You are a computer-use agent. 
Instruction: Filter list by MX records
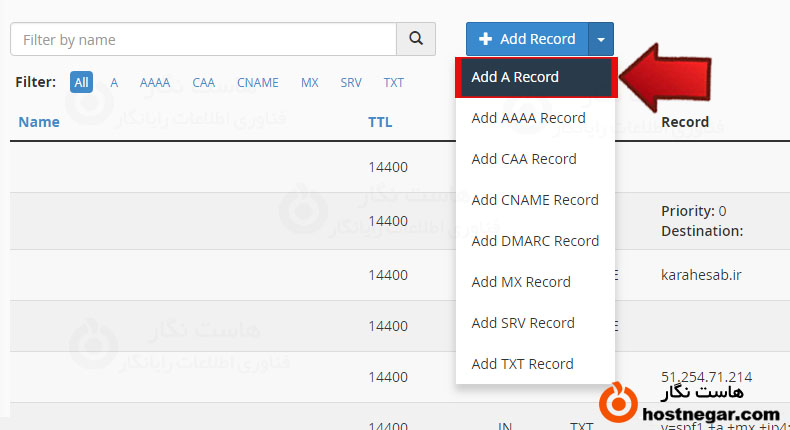click(310, 82)
